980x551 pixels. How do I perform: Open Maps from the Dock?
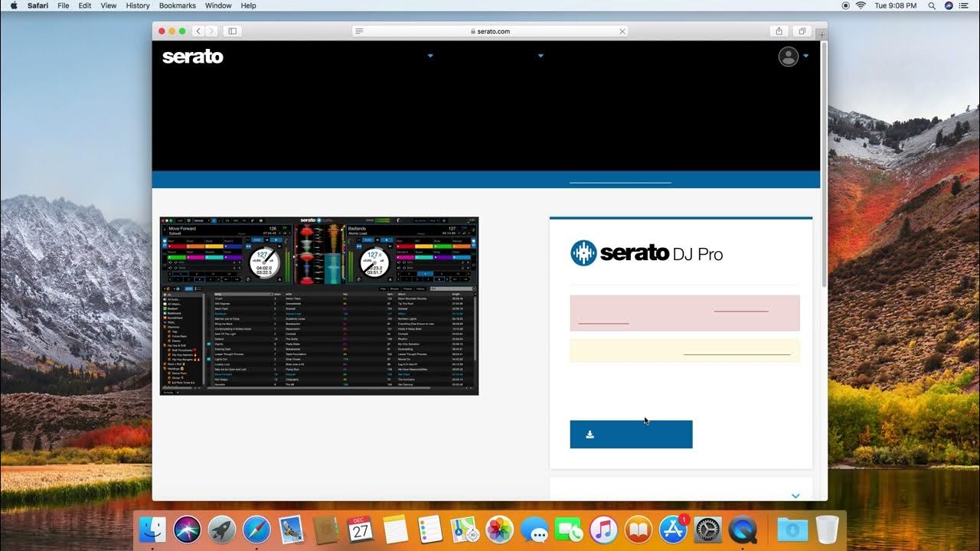click(x=464, y=530)
